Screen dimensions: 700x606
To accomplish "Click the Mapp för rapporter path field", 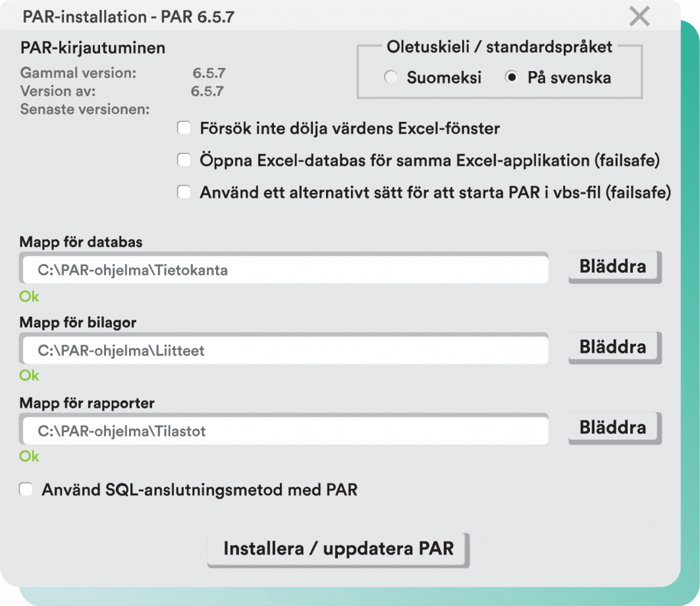I will 284,431.
